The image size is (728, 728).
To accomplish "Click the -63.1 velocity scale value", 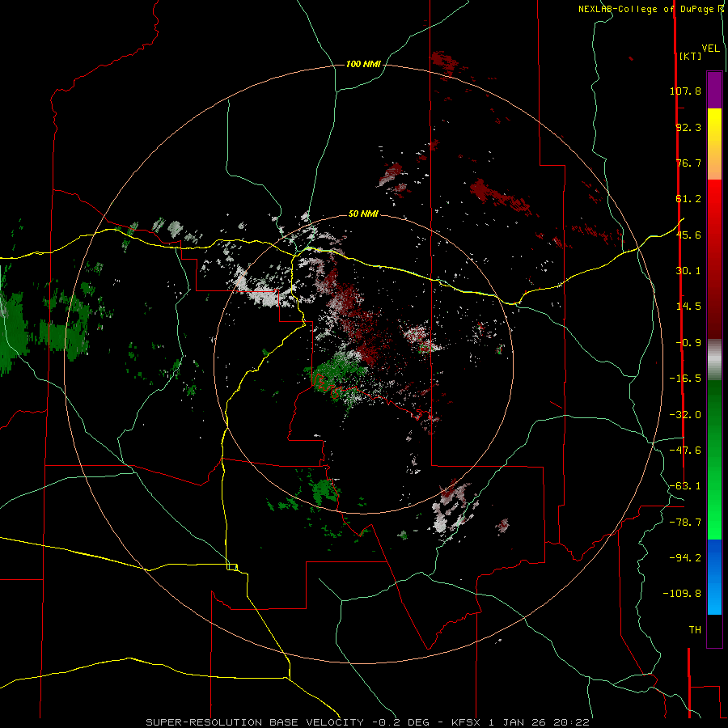I will pos(685,486).
